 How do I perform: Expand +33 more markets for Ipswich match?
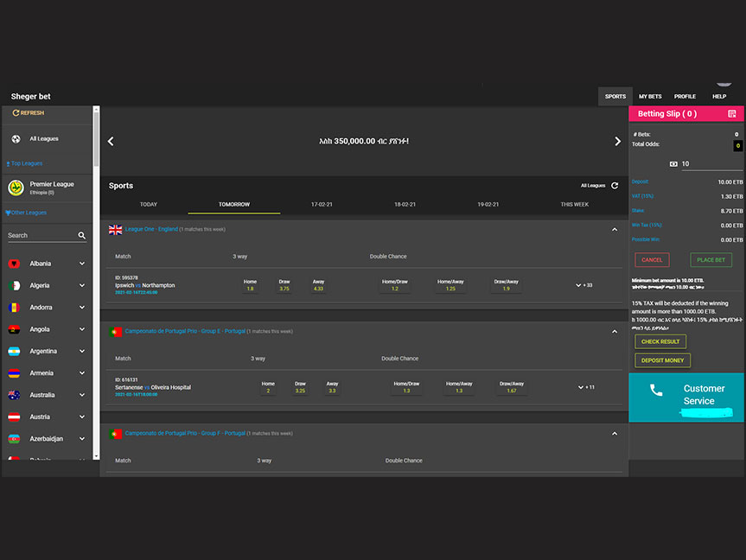[583, 285]
